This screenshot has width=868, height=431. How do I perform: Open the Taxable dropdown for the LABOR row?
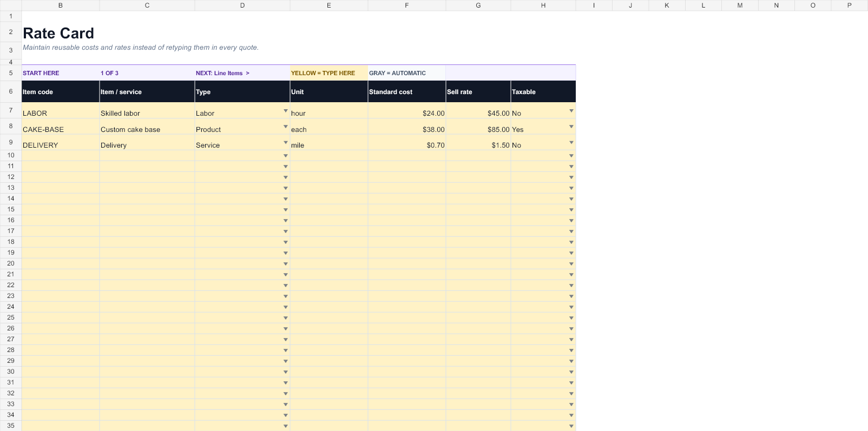[x=571, y=111]
